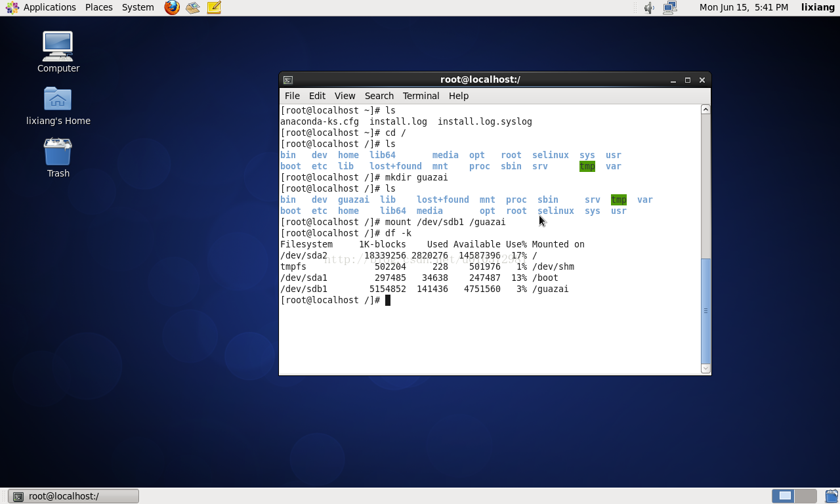Open the notes launcher icon
Viewport: 840px width, 504px height.
[213, 7]
